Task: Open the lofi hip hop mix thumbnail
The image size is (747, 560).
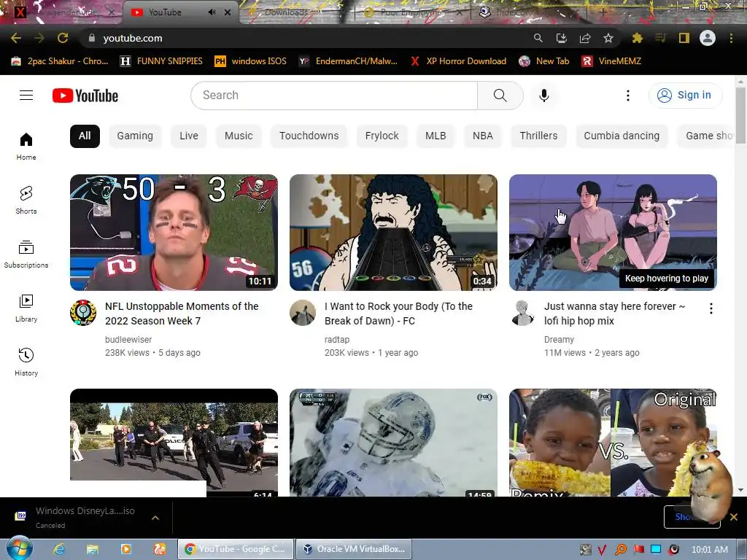Action: [613, 233]
